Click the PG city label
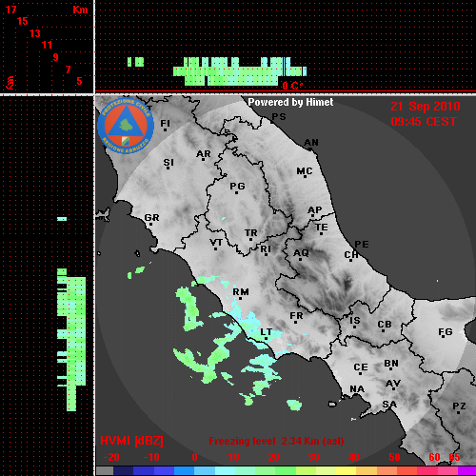The width and height of the screenshot is (476, 476). [x=237, y=186]
